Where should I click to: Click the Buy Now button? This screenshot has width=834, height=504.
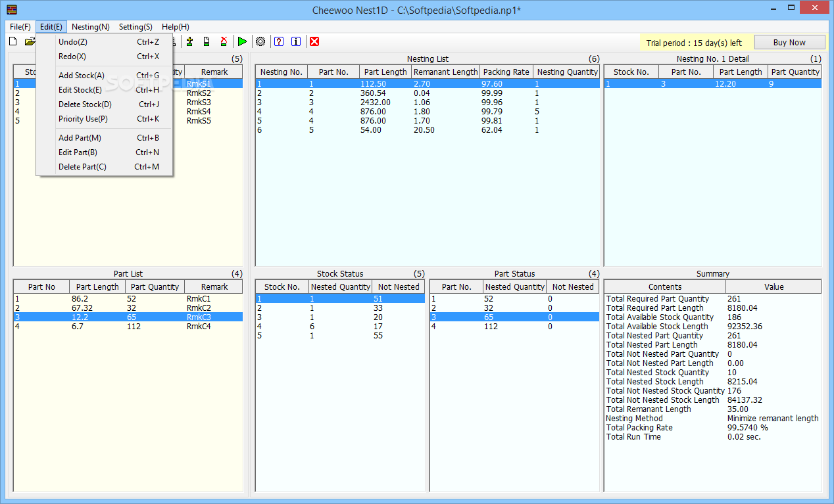789,43
